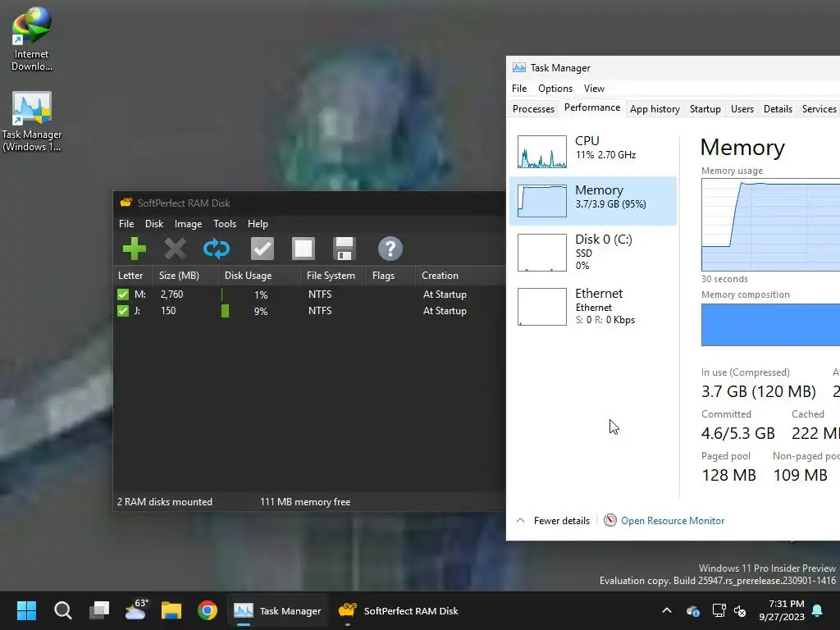Click the question mark help icon
Image resolution: width=840 pixels, height=630 pixels.
pyautogui.click(x=390, y=249)
